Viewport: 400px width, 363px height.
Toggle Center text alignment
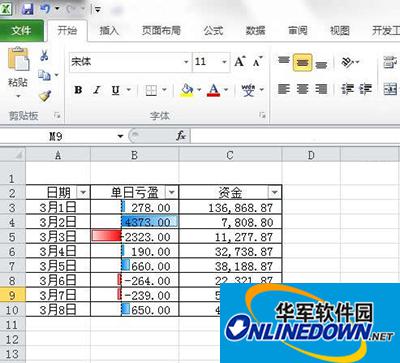coord(302,89)
